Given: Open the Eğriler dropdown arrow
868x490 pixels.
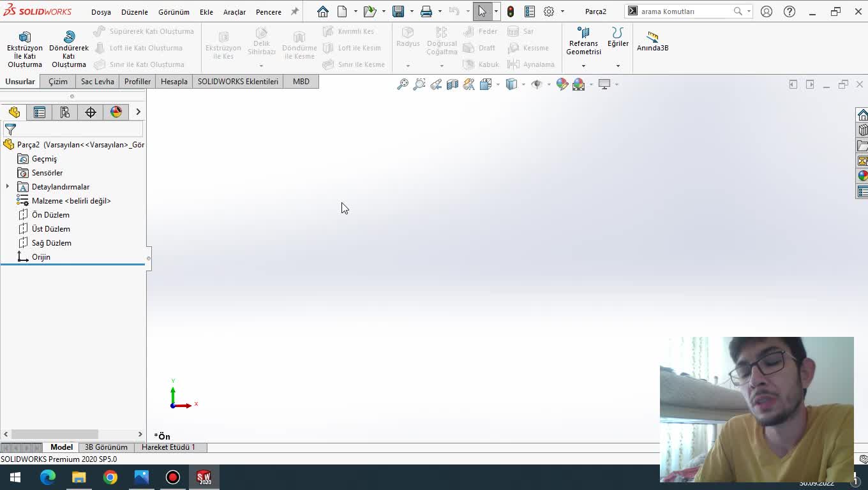Looking at the screenshot, I should [x=618, y=66].
